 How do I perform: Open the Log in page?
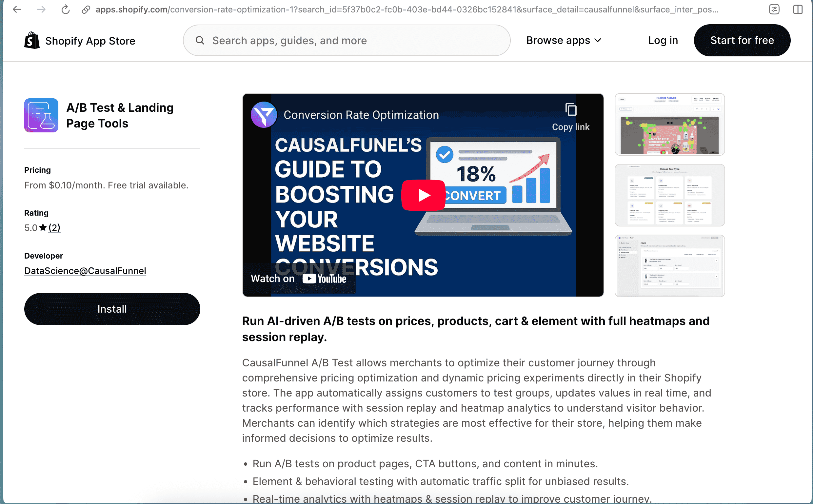click(663, 40)
